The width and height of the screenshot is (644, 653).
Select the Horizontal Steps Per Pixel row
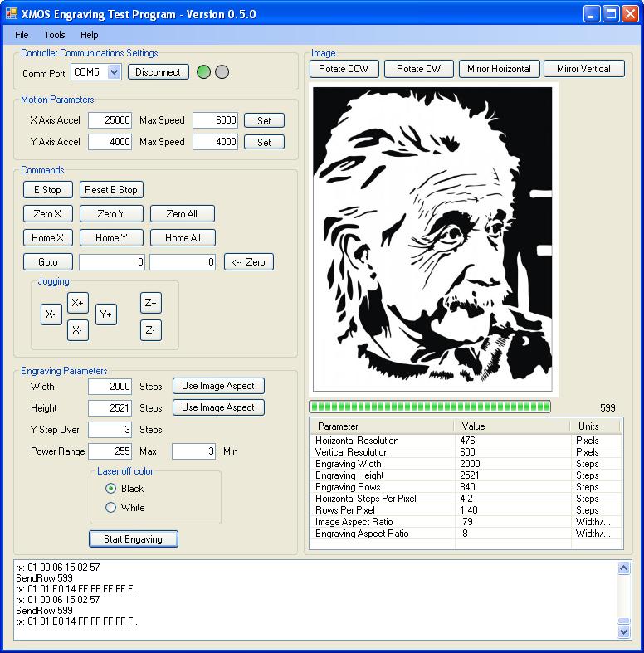466,499
